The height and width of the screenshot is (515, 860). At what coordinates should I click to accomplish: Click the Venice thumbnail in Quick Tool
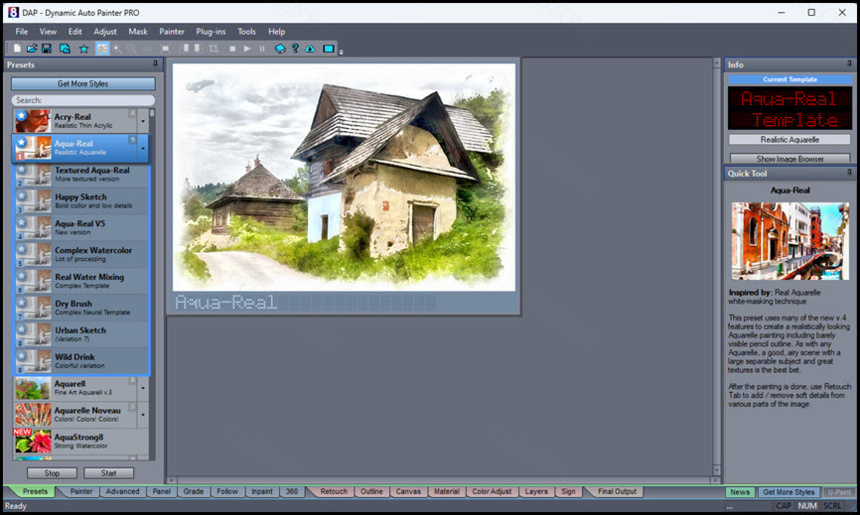point(790,241)
